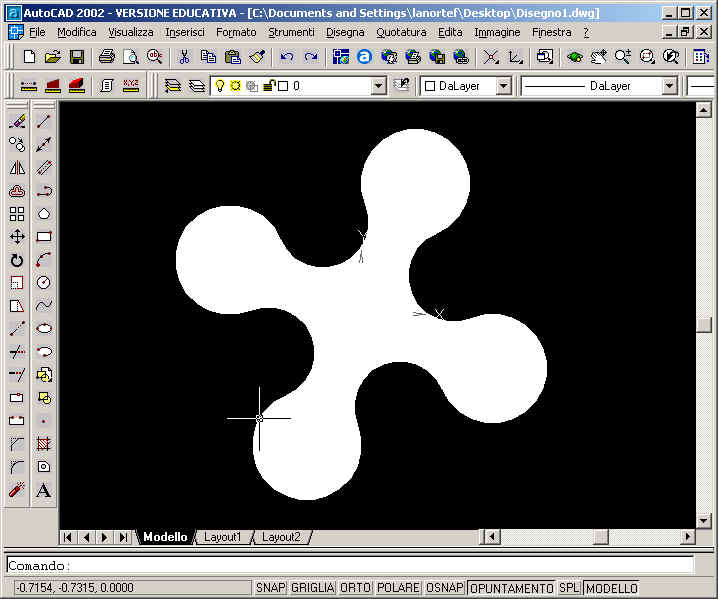
Task: Paste from clipboard icon
Action: (233, 57)
